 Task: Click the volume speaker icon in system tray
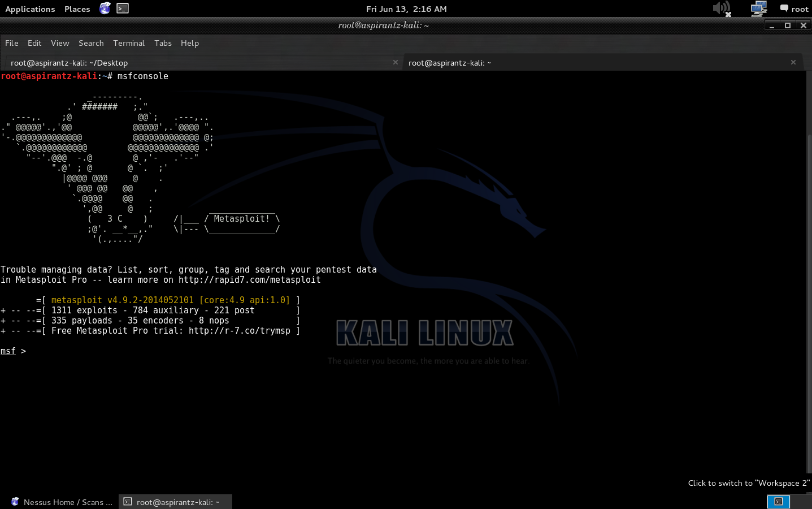tap(722, 8)
